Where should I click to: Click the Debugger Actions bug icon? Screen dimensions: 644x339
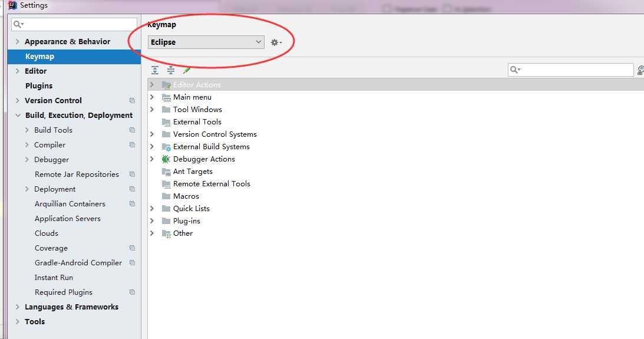tap(166, 159)
